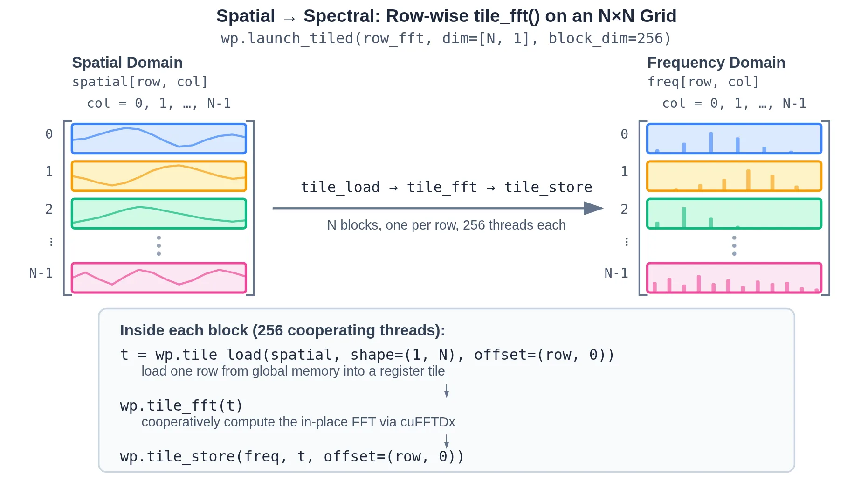
Task: Select the yellow spatial waveform for row 1
Action: (x=158, y=176)
